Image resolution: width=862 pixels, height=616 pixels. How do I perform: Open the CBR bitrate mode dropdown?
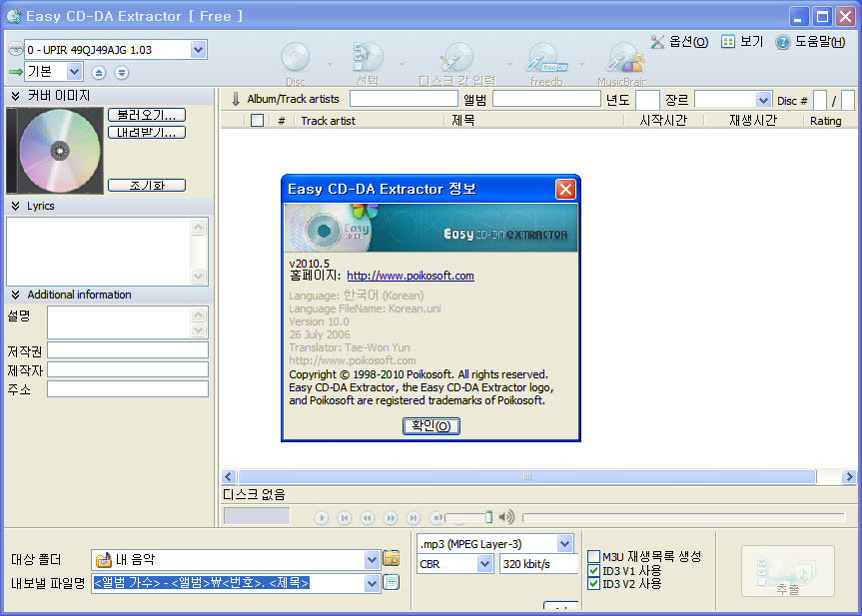[x=484, y=564]
